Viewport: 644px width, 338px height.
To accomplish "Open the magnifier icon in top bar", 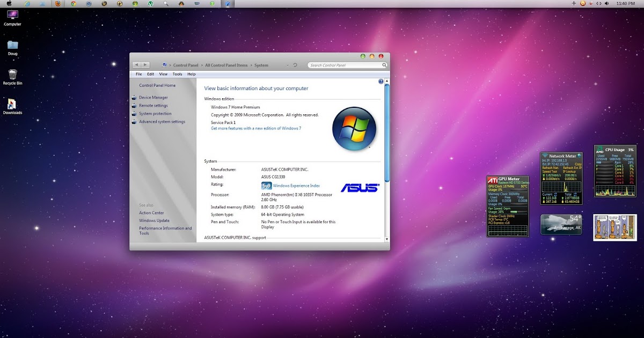I will [166, 3].
